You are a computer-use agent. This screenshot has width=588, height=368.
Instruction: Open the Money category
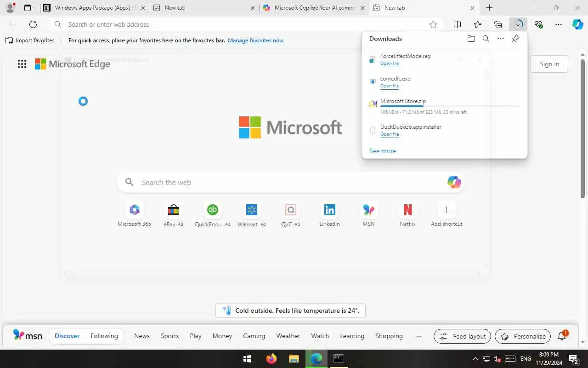222,336
